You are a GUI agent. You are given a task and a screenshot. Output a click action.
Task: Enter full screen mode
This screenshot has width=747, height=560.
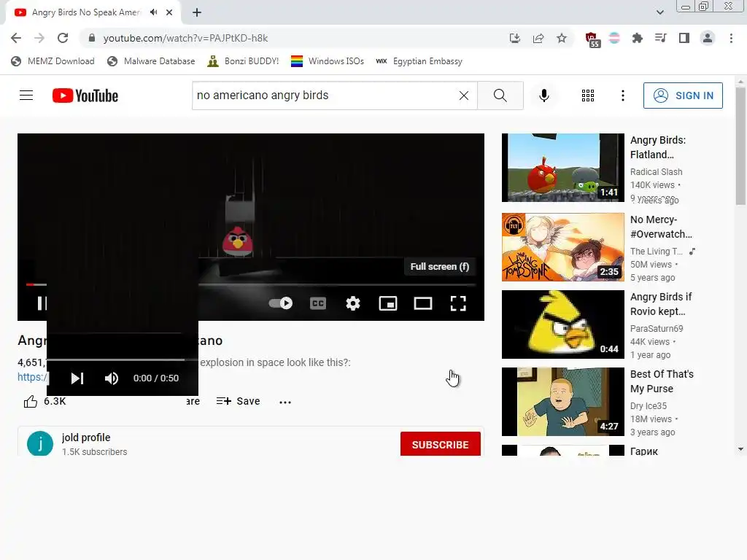(x=458, y=303)
